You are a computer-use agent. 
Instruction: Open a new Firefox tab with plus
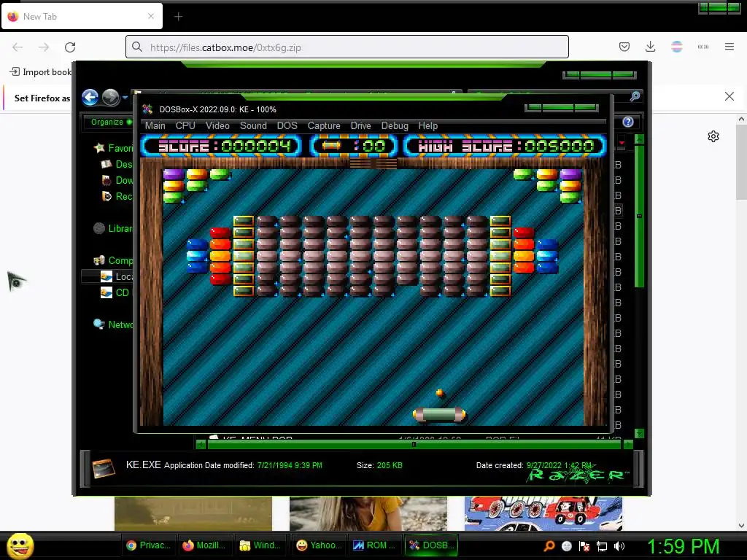[x=178, y=17]
